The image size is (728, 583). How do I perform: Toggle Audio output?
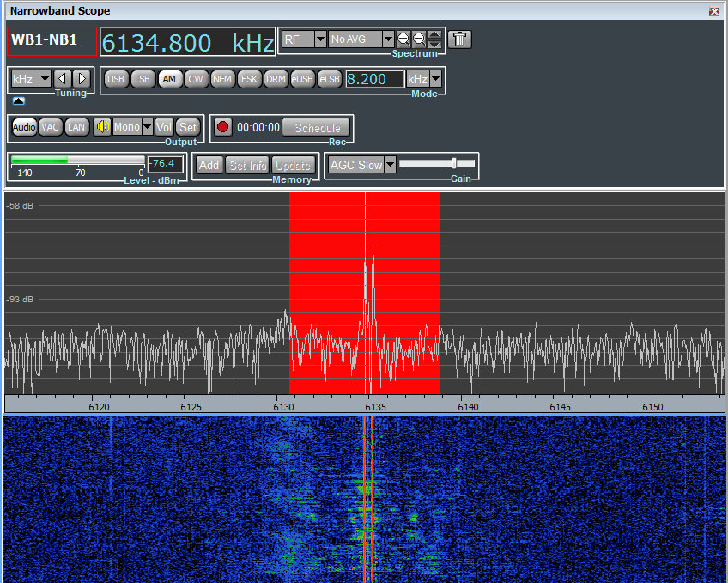tap(24, 127)
